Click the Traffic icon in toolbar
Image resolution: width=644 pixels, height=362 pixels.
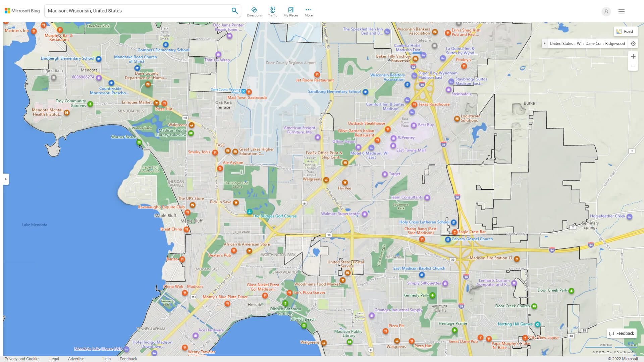click(272, 10)
